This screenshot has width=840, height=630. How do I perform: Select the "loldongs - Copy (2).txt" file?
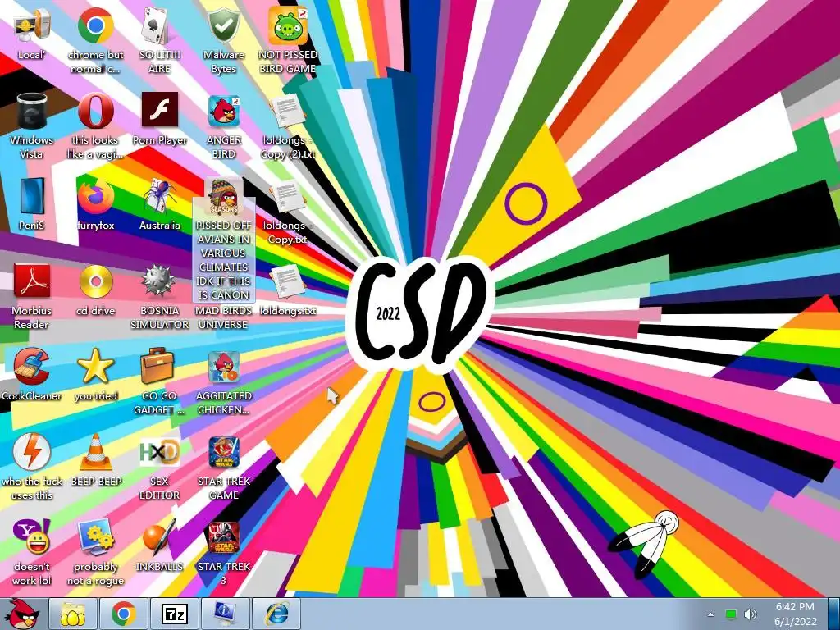pos(288,112)
